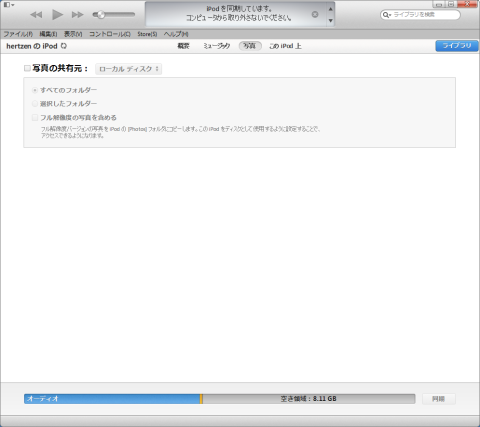
Task: Click the blue ライブラリ button
Action: click(x=457, y=46)
